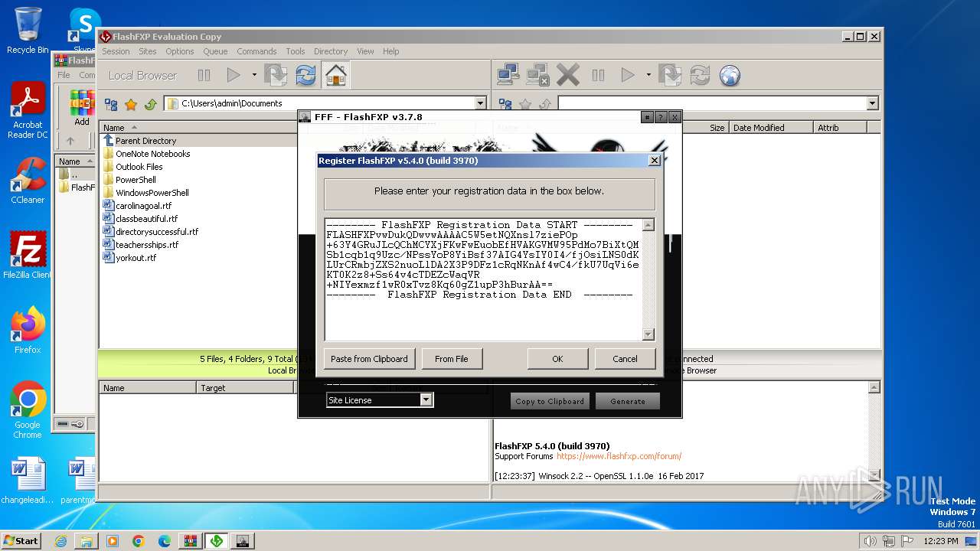Click the FlashFXP taskbar button
Viewport: 980px width, 551px height.
[217, 541]
